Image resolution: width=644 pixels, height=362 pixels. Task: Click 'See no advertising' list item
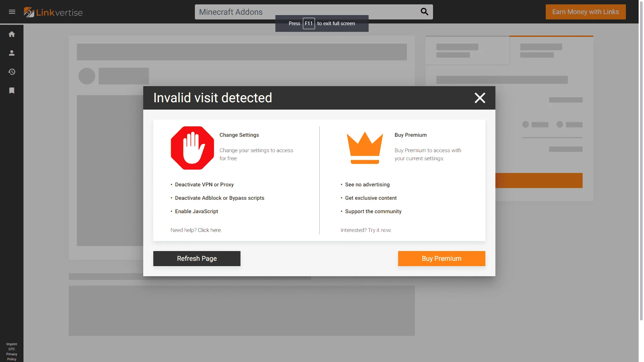(x=367, y=185)
